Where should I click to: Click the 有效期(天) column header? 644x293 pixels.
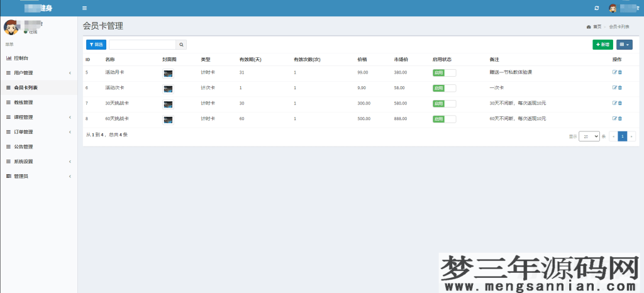tap(250, 60)
